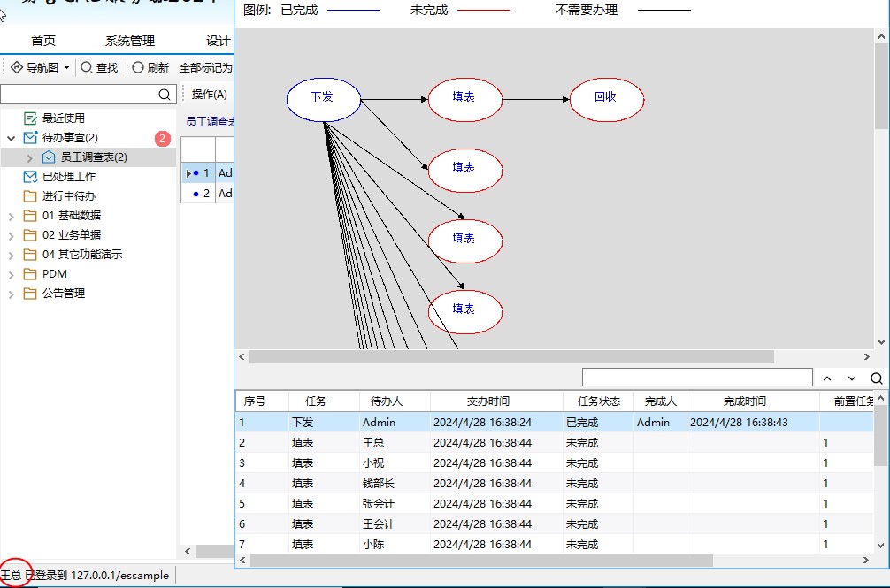890x588 pixels.
Task: Switch to the 首页 tab
Action: coord(43,41)
